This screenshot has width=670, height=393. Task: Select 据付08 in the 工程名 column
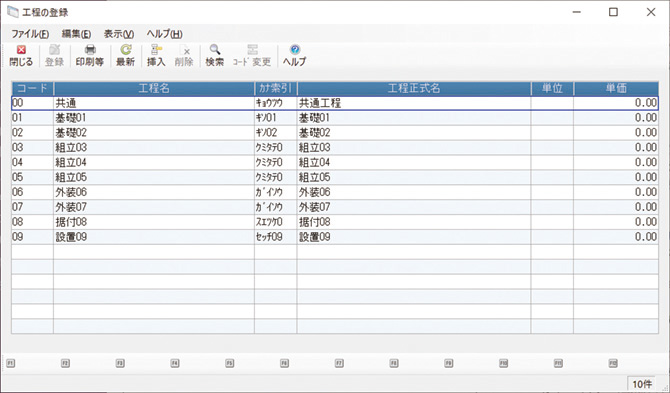(154, 222)
